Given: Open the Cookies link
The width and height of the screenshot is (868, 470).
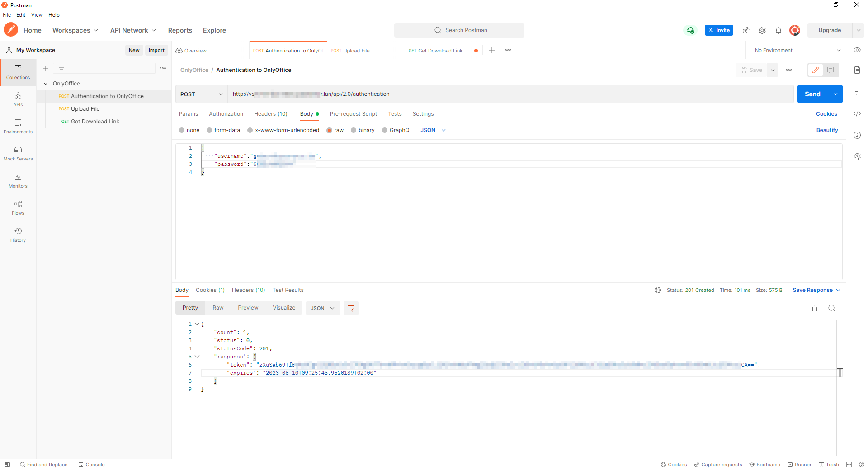Looking at the screenshot, I should [826, 114].
